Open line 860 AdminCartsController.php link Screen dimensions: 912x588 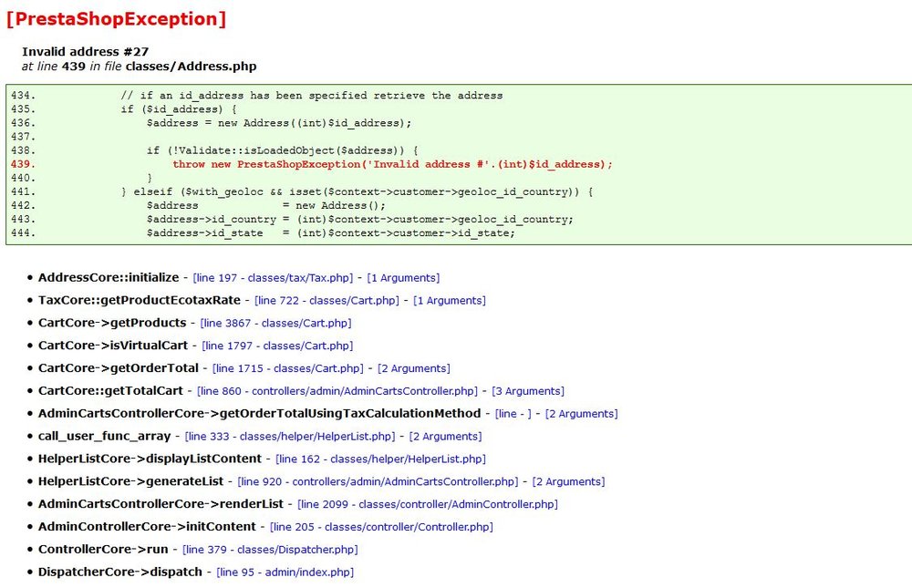click(x=337, y=391)
